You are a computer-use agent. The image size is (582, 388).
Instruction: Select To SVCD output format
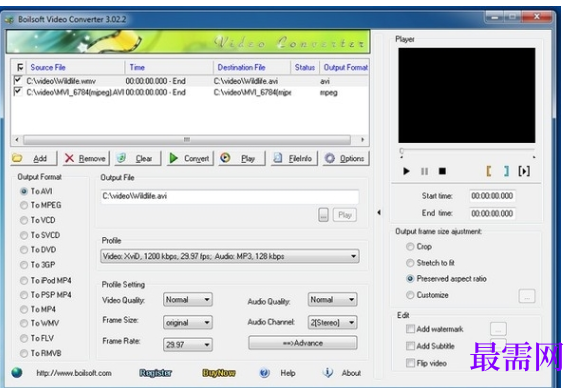coord(24,235)
